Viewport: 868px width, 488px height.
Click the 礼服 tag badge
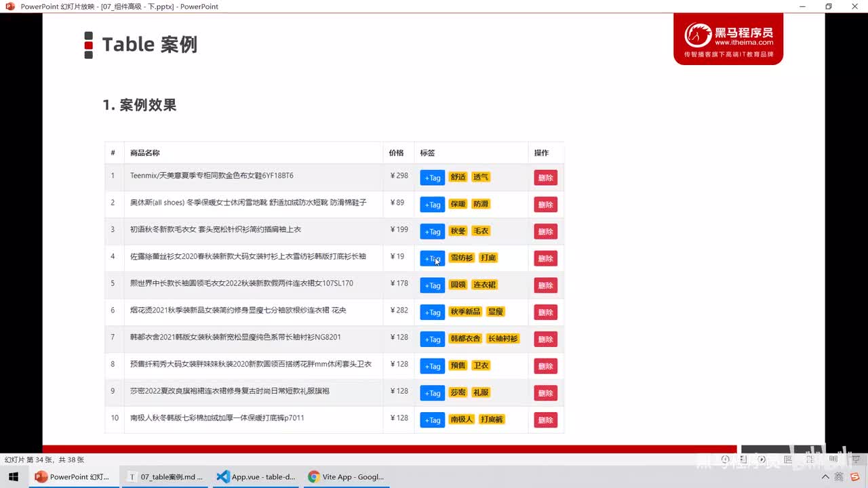481,392
